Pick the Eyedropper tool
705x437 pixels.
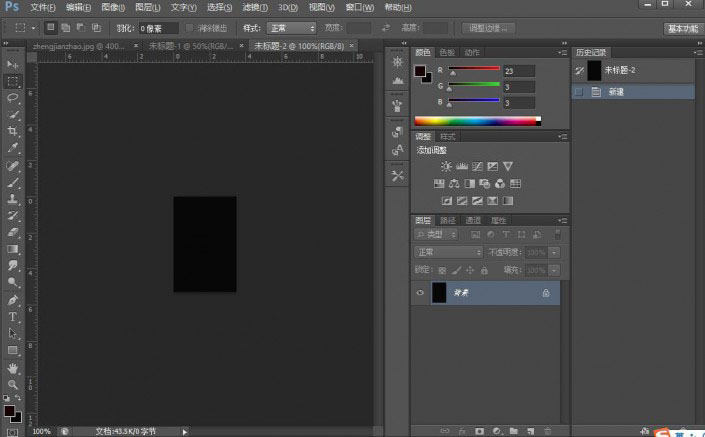[14, 148]
